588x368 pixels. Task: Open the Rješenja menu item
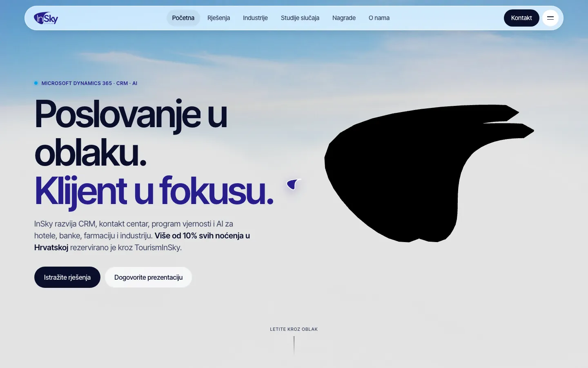point(219,18)
